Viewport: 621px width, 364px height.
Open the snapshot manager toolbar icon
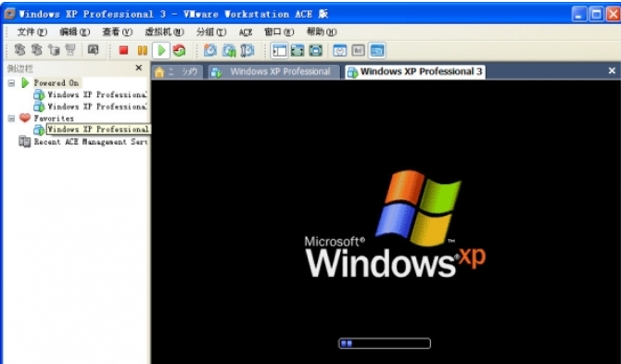[247, 50]
